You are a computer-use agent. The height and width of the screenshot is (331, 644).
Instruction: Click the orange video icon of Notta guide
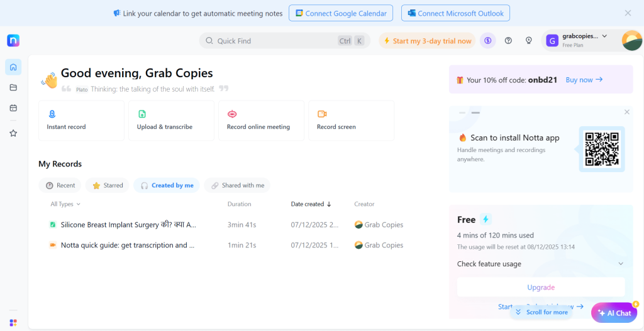coord(53,246)
